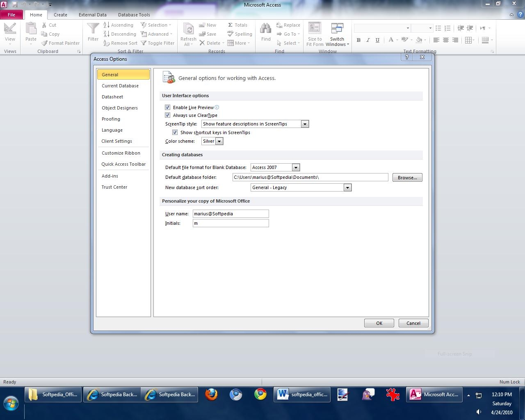Uncheck Enable Live Preview checkbox
Image resolution: width=525 pixels, height=420 pixels.
coord(167,107)
